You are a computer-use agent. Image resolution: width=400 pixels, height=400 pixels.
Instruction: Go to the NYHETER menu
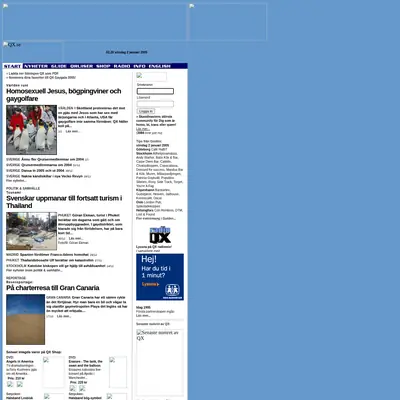(36, 66)
